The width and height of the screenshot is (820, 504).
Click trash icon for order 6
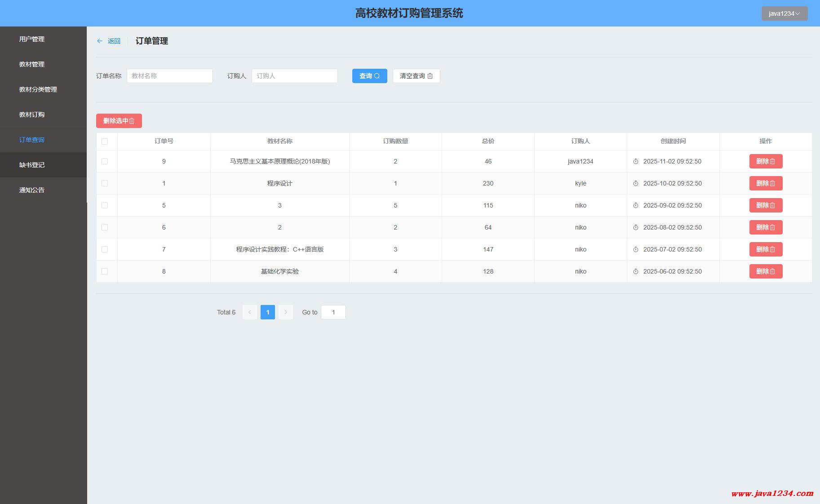pyautogui.click(x=773, y=227)
